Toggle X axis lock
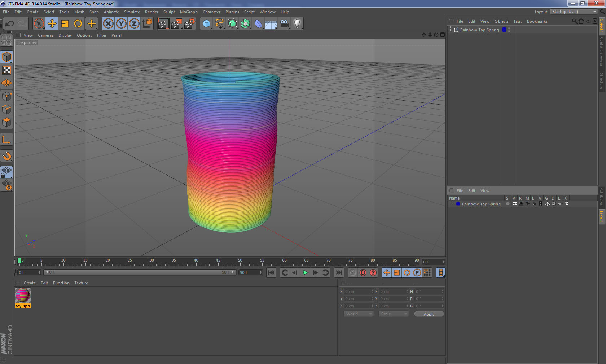The height and width of the screenshot is (364, 606). pos(108,24)
